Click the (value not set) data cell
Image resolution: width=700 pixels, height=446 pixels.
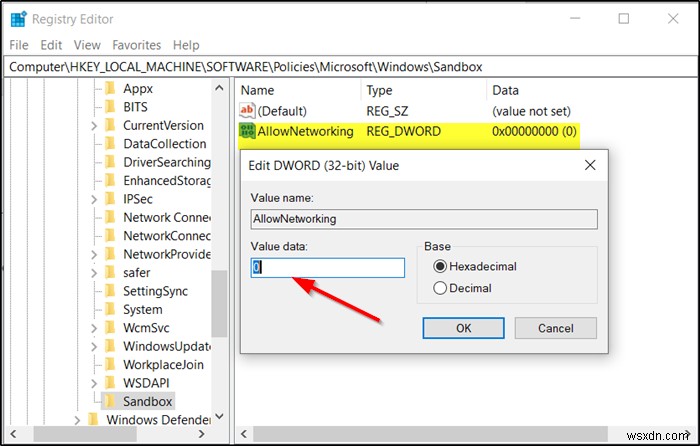(x=531, y=111)
